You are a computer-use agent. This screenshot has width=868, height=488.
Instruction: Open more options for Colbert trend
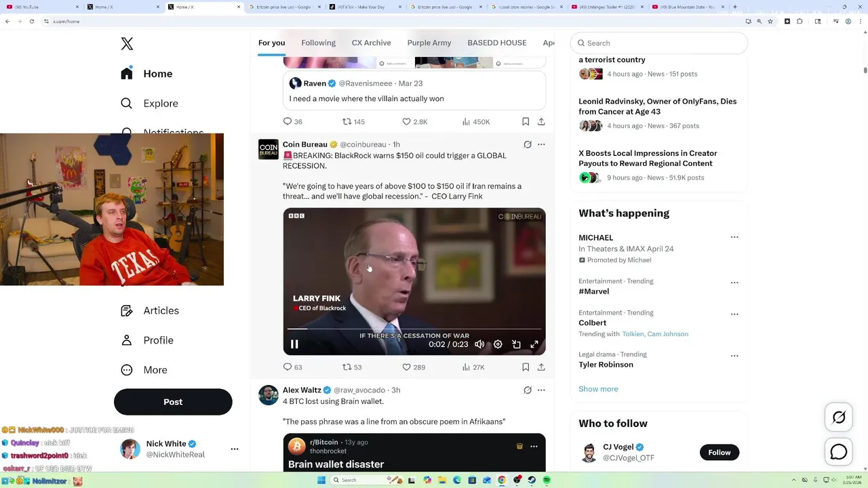click(x=734, y=314)
